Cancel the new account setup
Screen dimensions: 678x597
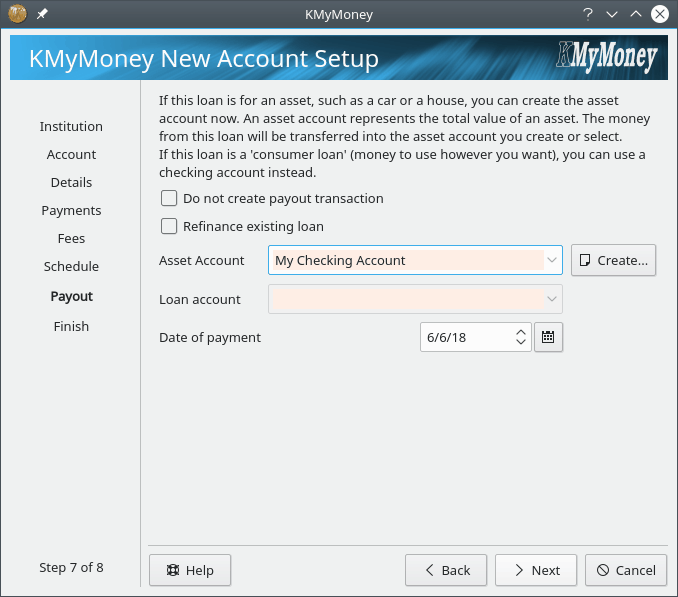click(x=626, y=570)
